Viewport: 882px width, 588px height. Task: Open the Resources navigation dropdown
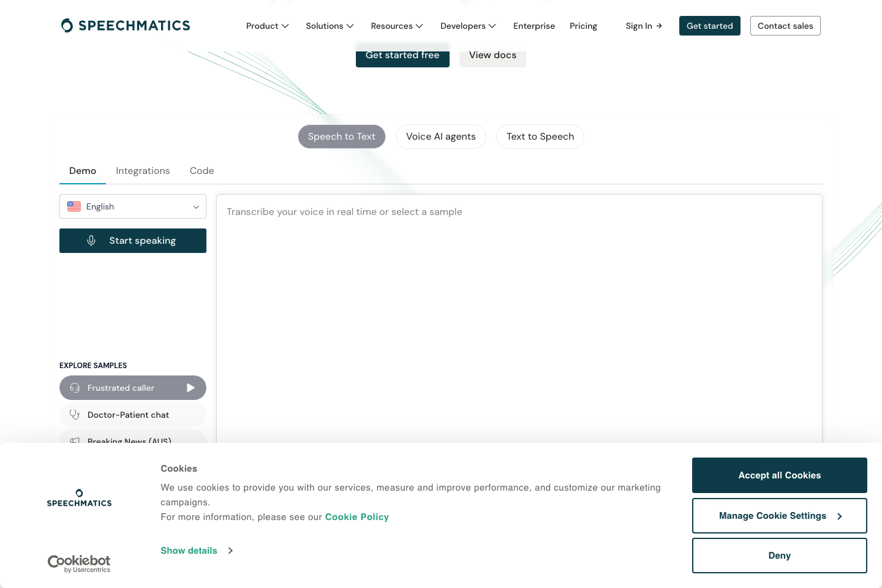click(396, 26)
